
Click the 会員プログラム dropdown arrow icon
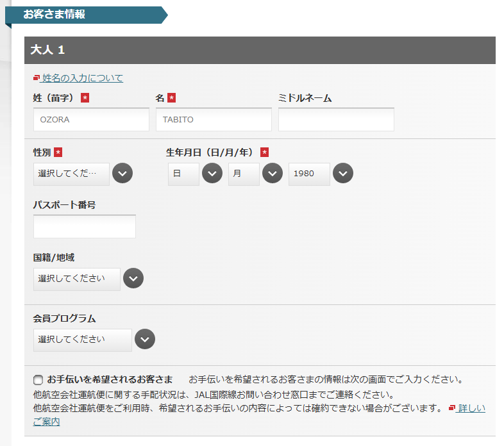click(x=145, y=339)
